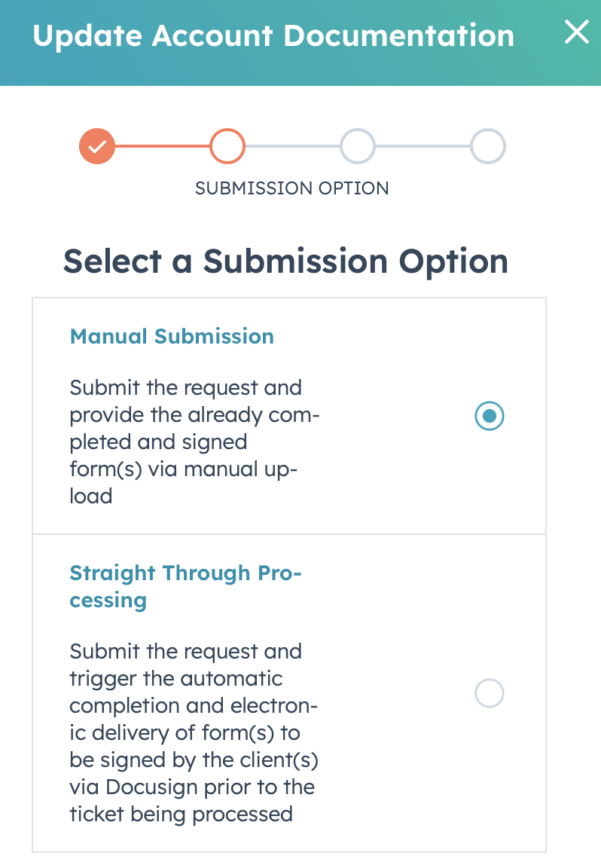This screenshot has width=601, height=868.
Task: Click the current second step circle
Action: (227, 146)
